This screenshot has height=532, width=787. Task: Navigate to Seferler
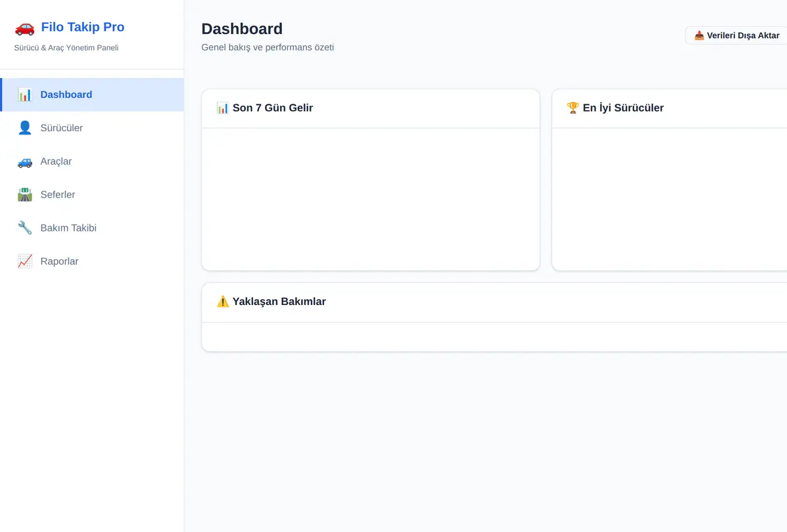(92, 195)
